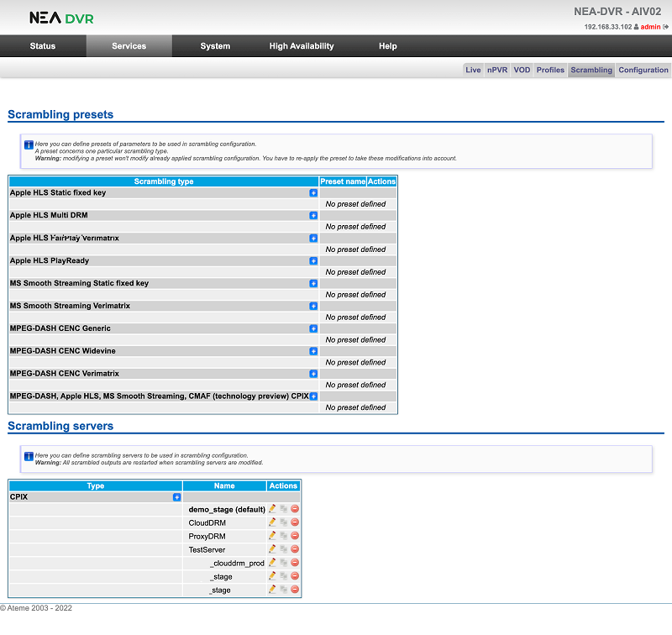Image resolution: width=672 pixels, height=635 pixels.
Task: Click the logout icon next to admin
Action: pyautogui.click(x=665, y=27)
